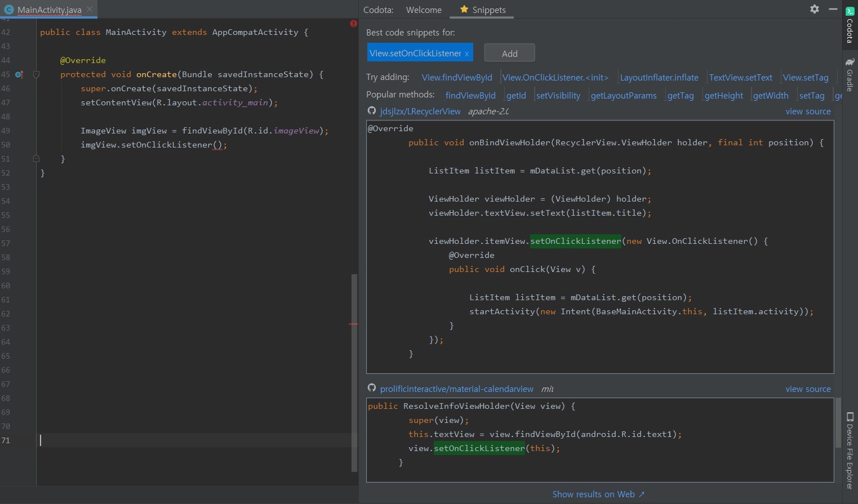Click the red error stripe mark
The height and width of the screenshot is (504, 858).
click(353, 324)
